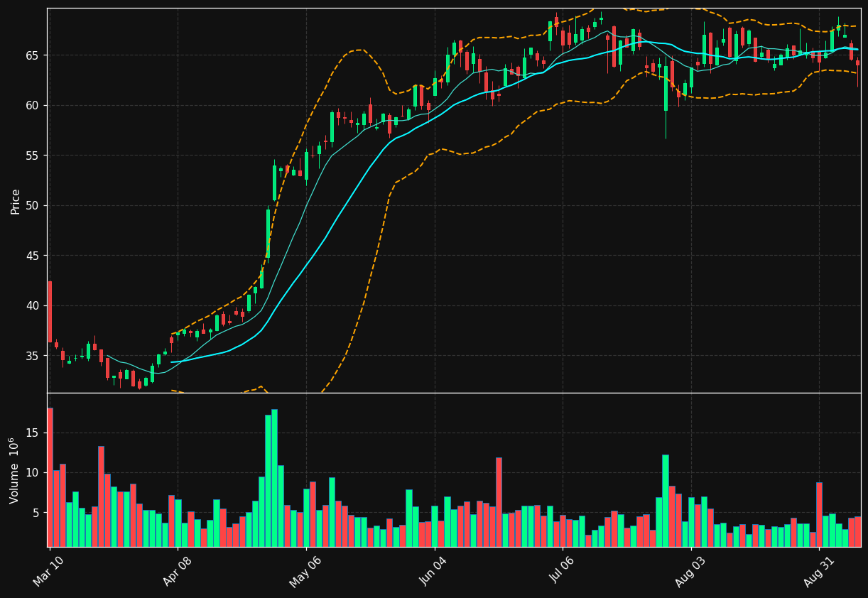Click the Aug 31 date label
Viewport: 868px width, 598px height.
tap(818, 572)
